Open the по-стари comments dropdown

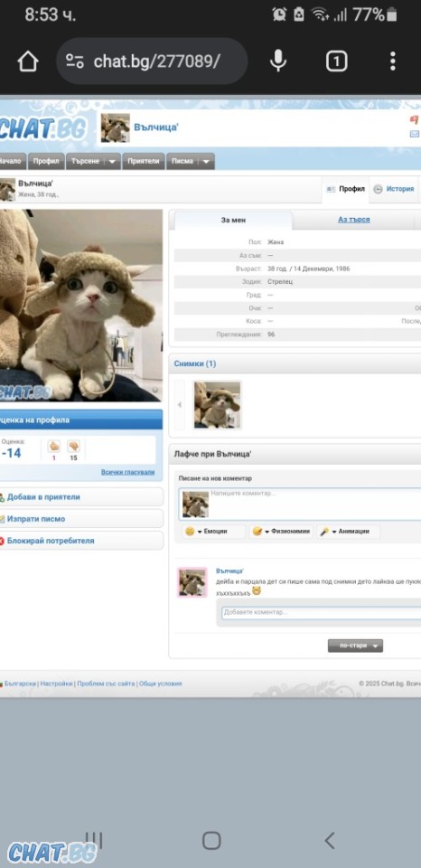355,646
